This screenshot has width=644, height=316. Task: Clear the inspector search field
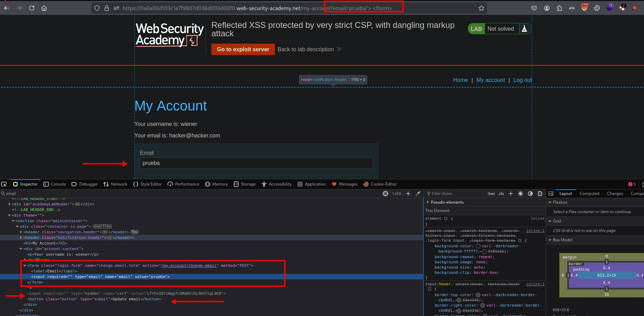pyautogui.click(x=385, y=194)
